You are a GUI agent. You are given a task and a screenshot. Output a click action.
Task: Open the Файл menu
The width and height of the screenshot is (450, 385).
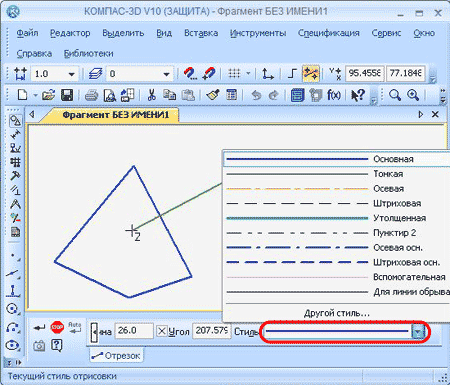27,33
